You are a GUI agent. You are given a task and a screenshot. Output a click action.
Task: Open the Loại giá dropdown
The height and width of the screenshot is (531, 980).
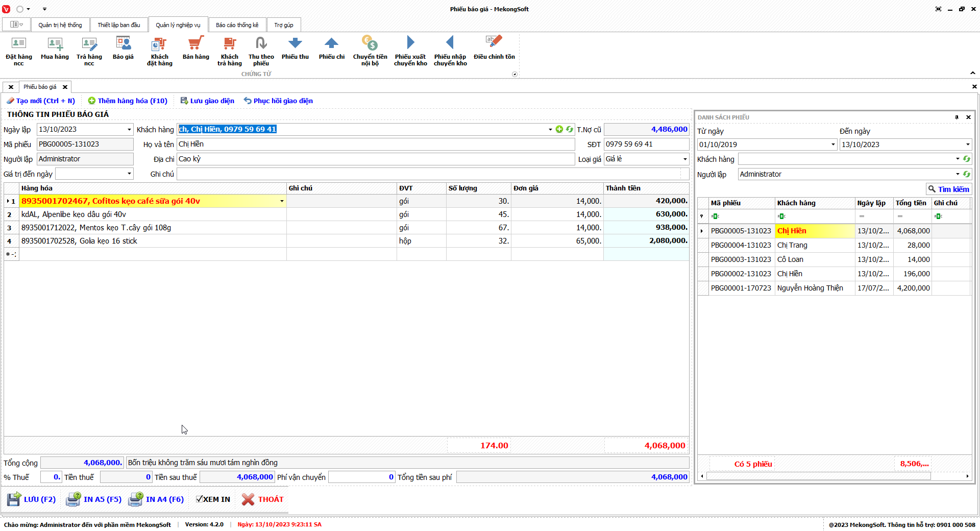pos(684,159)
